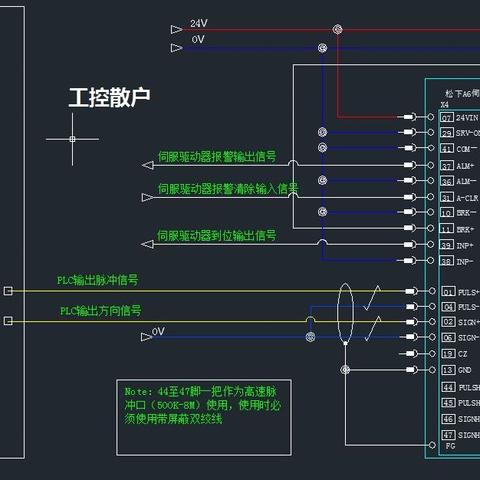Click pin number box 01 for PULS+
Screen dimensions: 480x480
448,292
